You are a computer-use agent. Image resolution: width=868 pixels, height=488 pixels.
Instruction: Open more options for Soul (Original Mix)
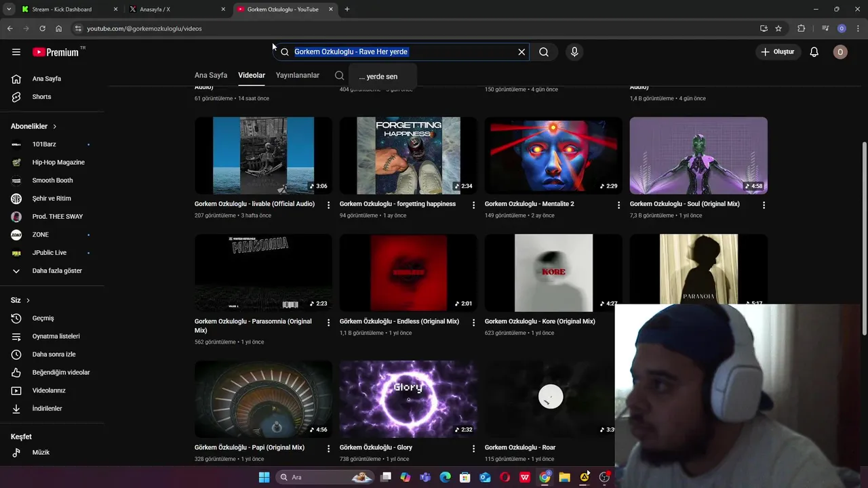tap(764, 205)
